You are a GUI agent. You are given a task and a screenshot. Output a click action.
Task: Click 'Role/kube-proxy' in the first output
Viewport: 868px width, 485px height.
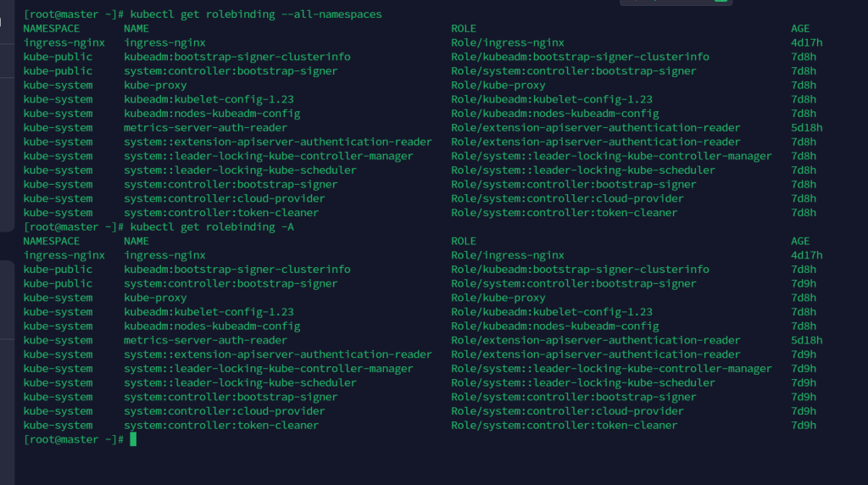(x=498, y=85)
